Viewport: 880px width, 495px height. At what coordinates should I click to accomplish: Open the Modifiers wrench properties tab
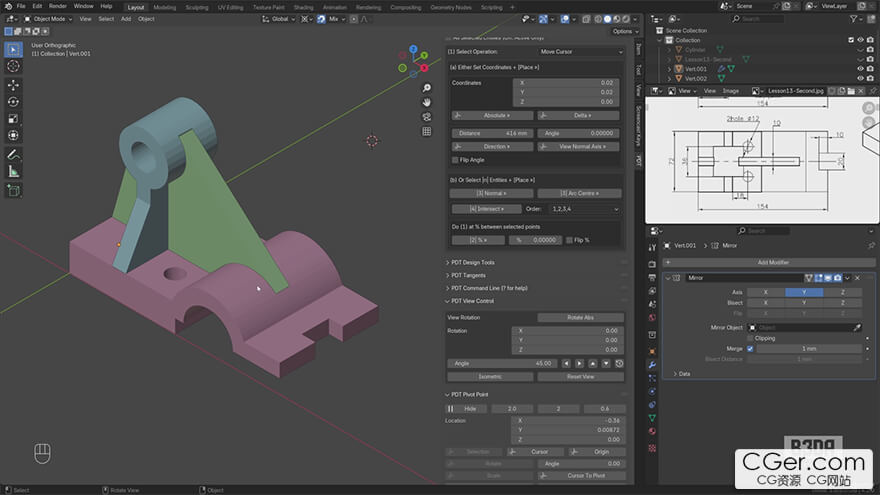(x=652, y=365)
